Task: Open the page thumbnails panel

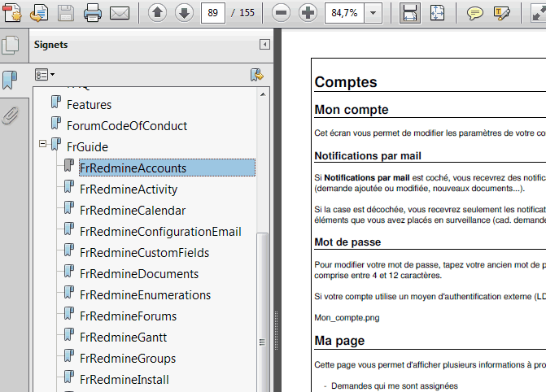Action: (11, 46)
